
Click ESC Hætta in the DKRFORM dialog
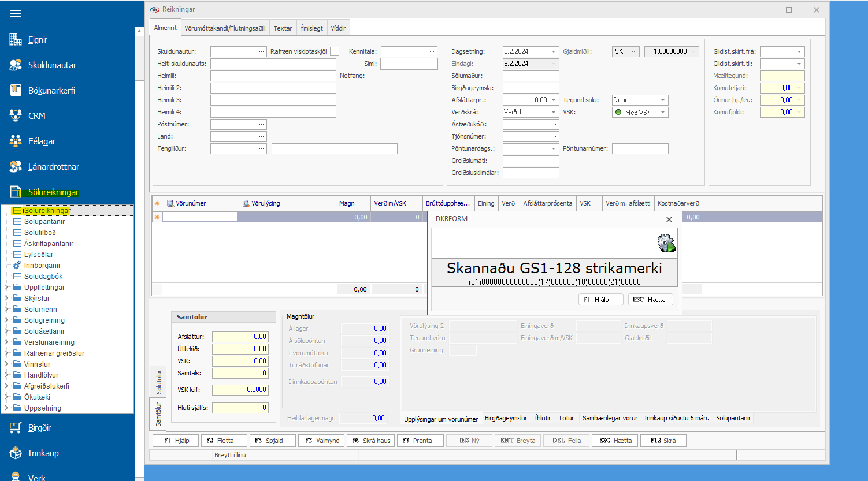(x=650, y=300)
